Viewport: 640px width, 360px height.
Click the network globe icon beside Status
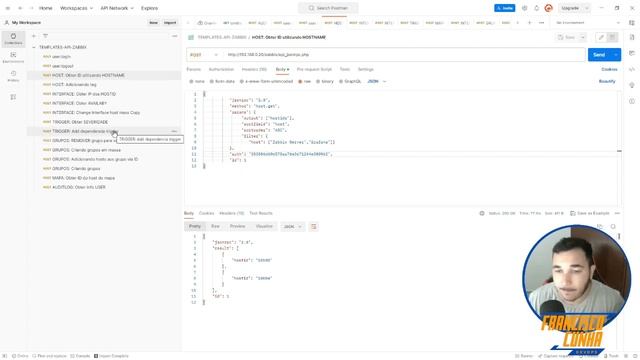482,213
